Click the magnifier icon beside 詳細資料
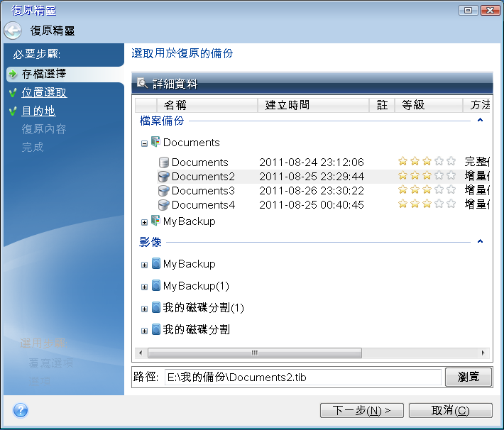This screenshot has width=504, height=430. 142,83
